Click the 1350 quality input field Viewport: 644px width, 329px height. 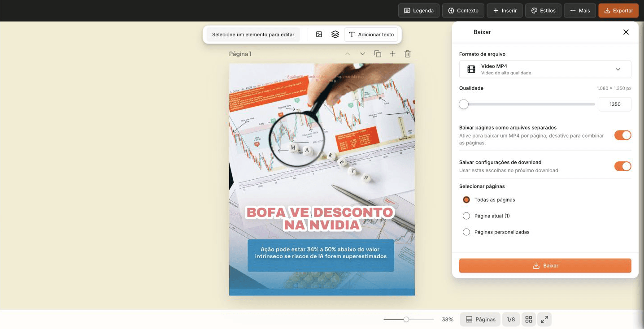(615, 104)
